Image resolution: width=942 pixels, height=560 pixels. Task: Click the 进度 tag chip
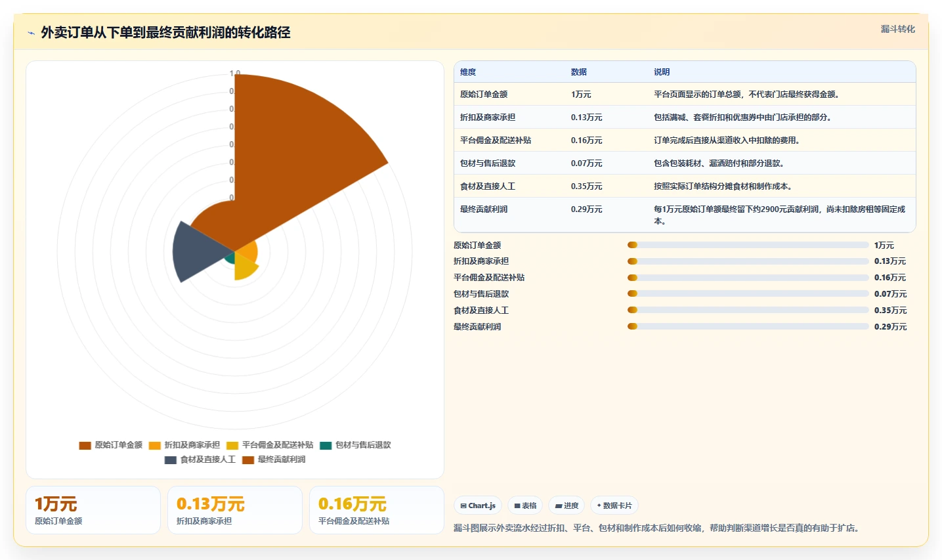[567, 506]
